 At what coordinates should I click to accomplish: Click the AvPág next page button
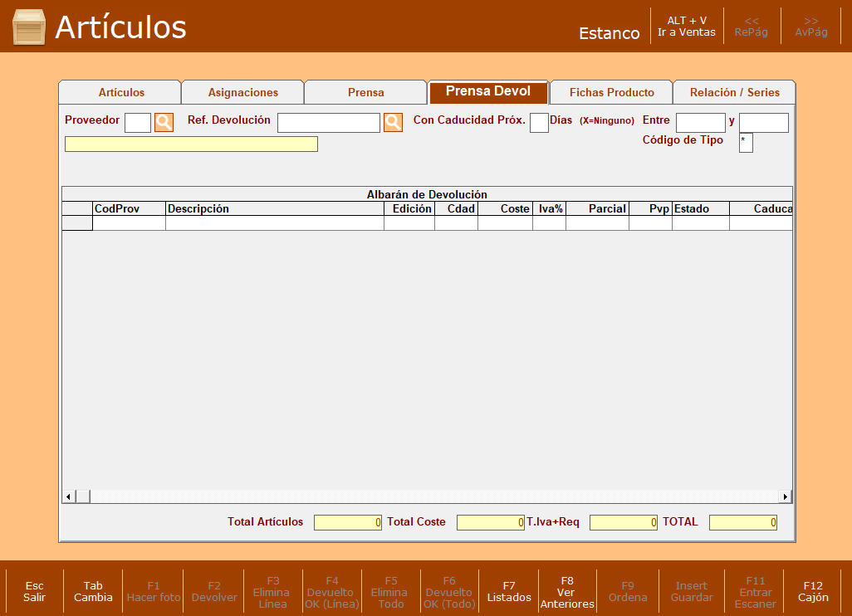[x=811, y=26]
